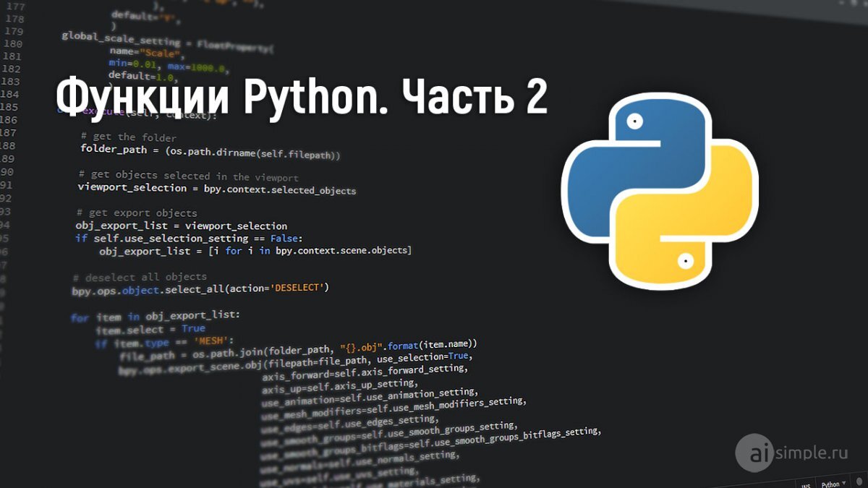Click the line 'obj_export_list = viewport_selection'

182,226
